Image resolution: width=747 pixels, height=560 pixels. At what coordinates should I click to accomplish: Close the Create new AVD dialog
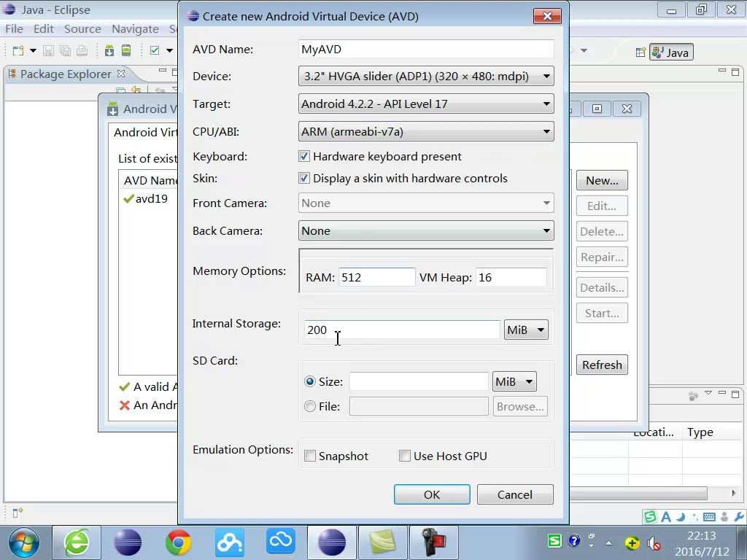coord(547,16)
